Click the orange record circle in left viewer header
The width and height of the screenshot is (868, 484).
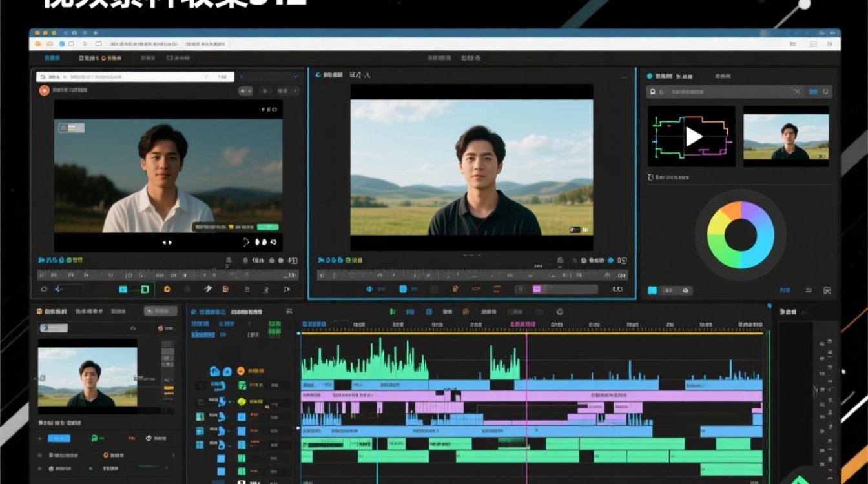pos(44,91)
